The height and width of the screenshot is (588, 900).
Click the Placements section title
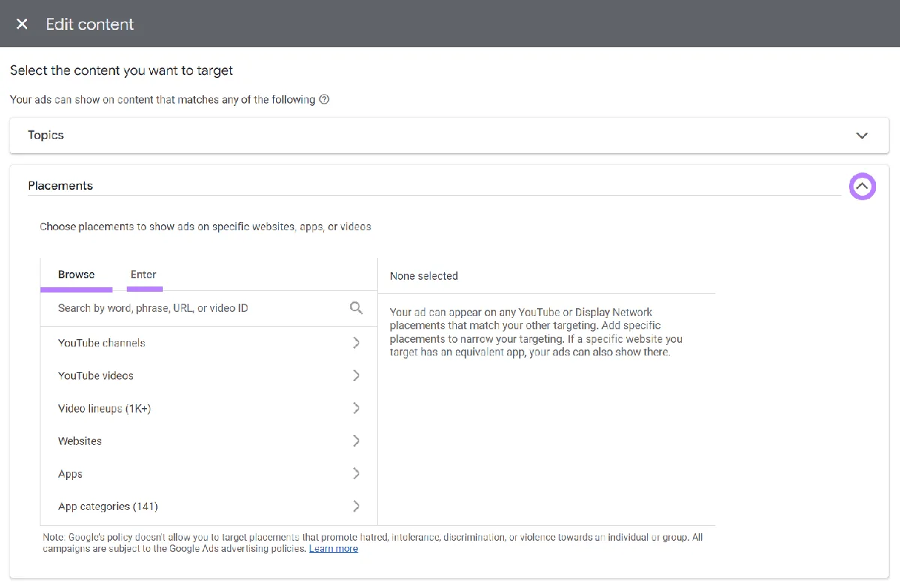[x=61, y=186]
